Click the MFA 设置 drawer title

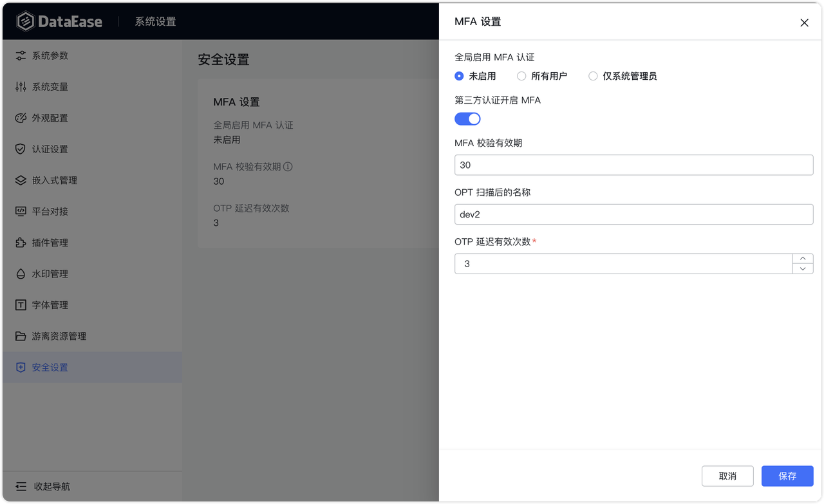click(x=478, y=22)
